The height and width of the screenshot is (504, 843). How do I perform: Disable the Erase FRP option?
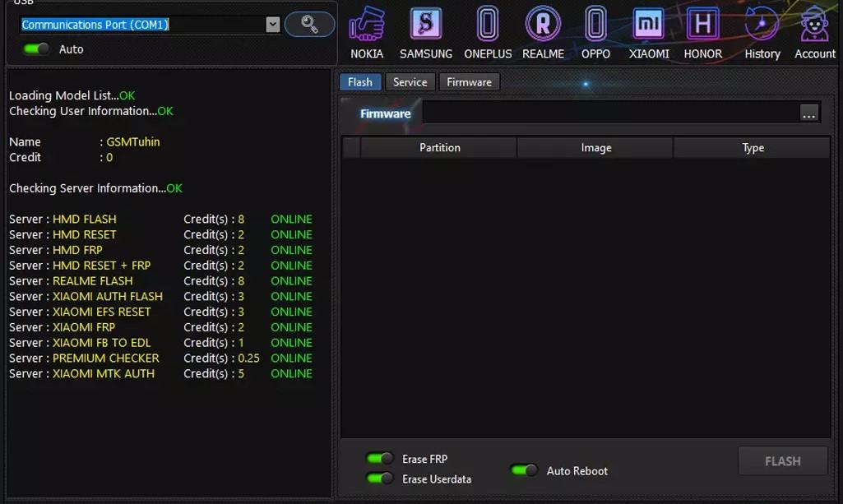tap(380, 459)
